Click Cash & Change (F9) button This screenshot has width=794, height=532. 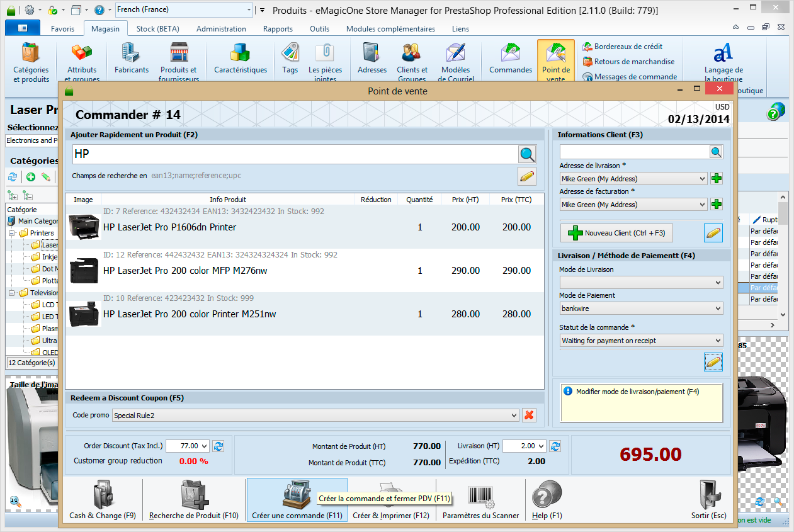click(x=103, y=501)
